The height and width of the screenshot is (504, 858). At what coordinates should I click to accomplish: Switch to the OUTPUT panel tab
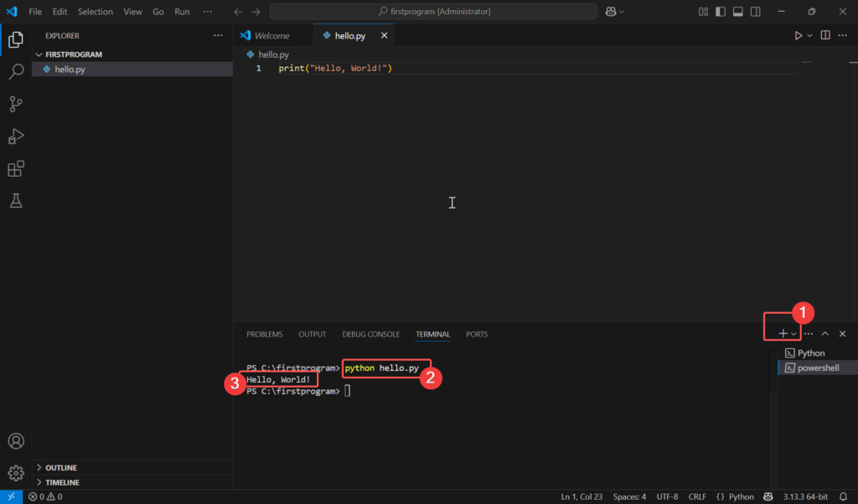(313, 334)
